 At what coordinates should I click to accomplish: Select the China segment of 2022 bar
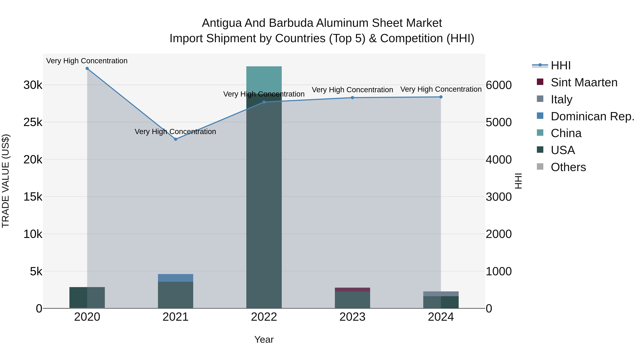(x=264, y=80)
